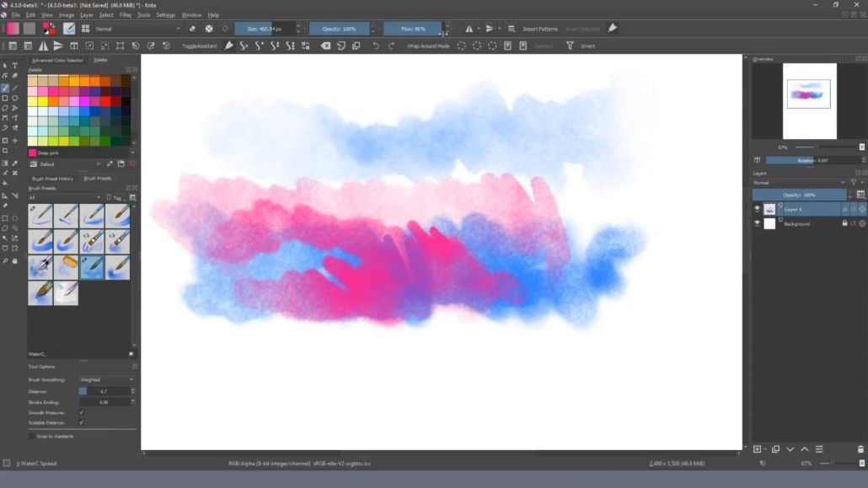Open the Normal blending mode dropdown in toolbar
Viewport: 868px width, 488px height.
click(x=137, y=29)
